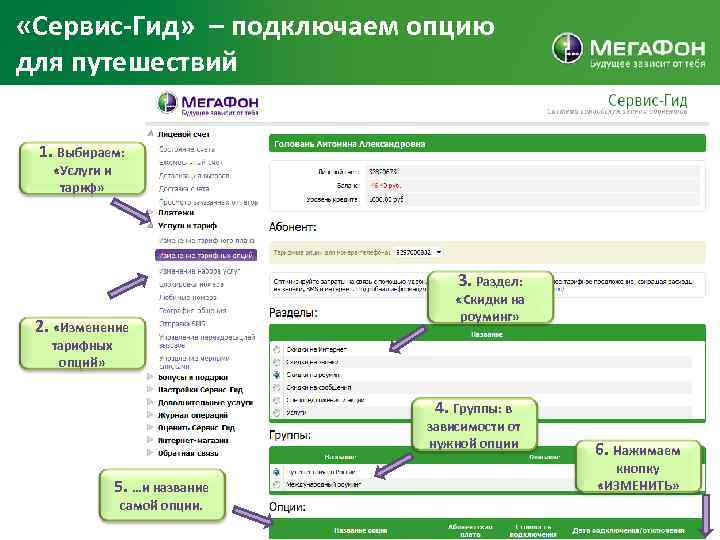Viewport: 720px width, 540px height.
Task: Expand the 'Дополнительные услуги' section
Action: pos(150,402)
